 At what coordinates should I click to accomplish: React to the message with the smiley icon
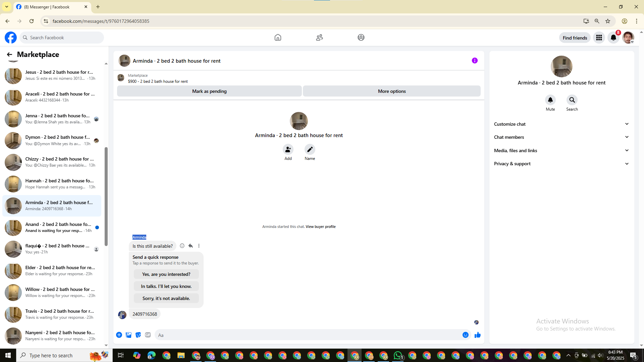[x=182, y=246]
